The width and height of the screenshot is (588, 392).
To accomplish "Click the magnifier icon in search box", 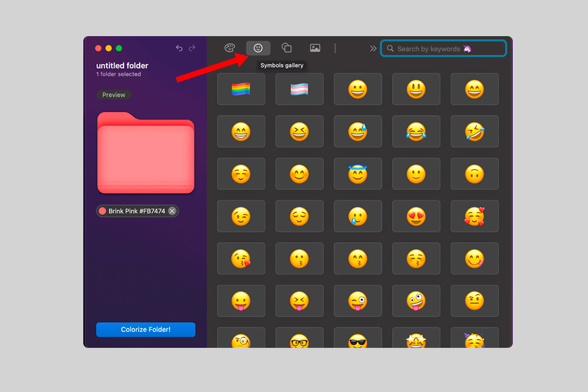I will (x=390, y=48).
